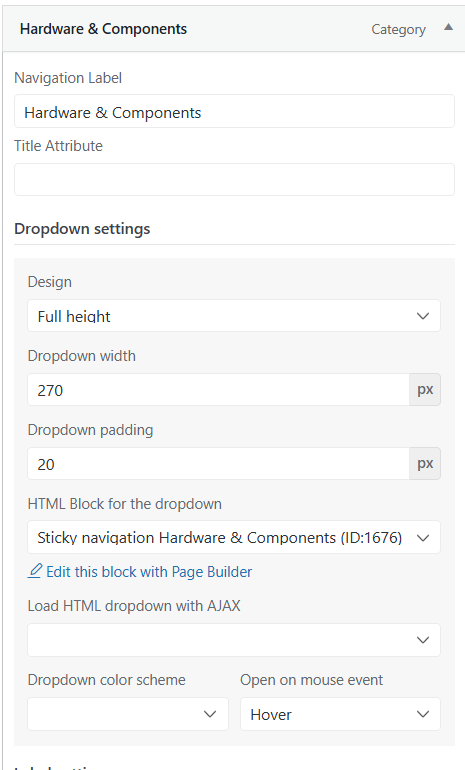Click the chevron of the Hover event select
The width and height of the screenshot is (465, 770).
coord(423,714)
